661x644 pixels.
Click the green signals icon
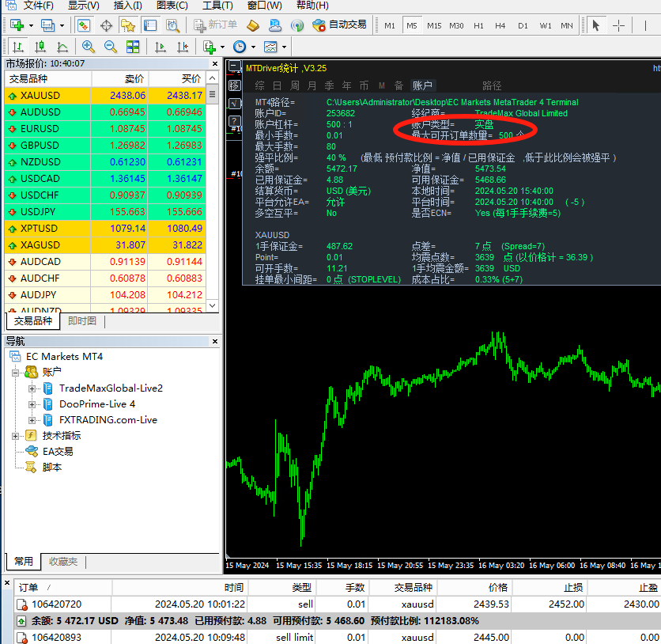(x=297, y=26)
